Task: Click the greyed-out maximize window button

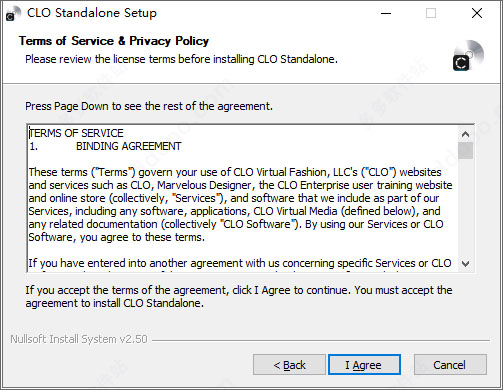Action: (431, 13)
